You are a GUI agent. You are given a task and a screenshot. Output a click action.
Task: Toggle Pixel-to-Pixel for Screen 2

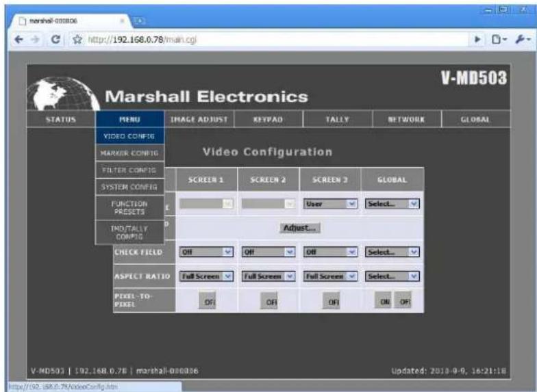pyautogui.click(x=269, y=301)
